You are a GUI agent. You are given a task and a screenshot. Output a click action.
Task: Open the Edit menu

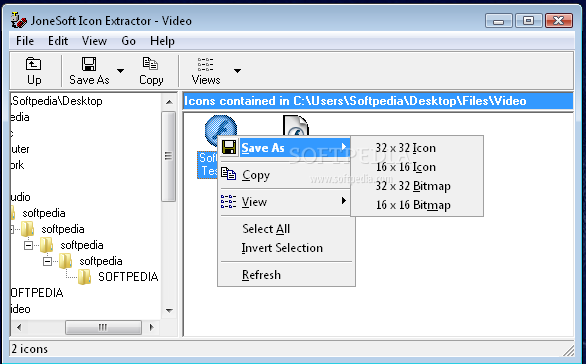[x=58, y=41]
